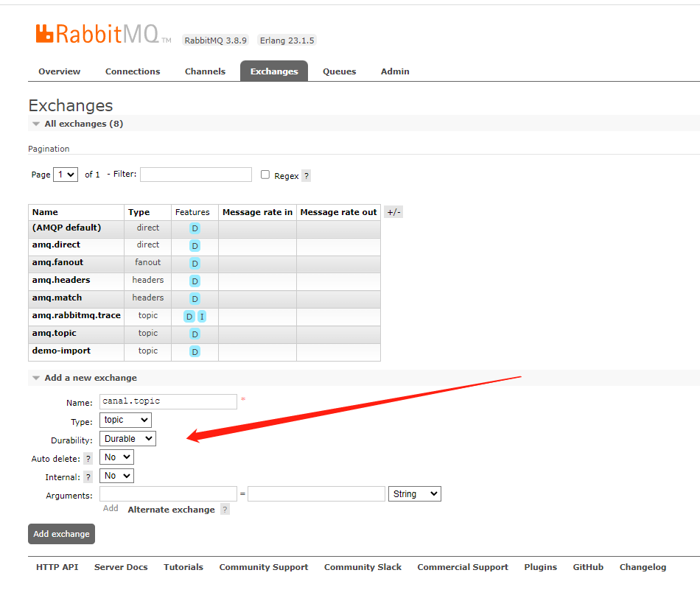Open the Alternate exchange help question mark
This screenshot has width=700, height=612.
[225, 510]
